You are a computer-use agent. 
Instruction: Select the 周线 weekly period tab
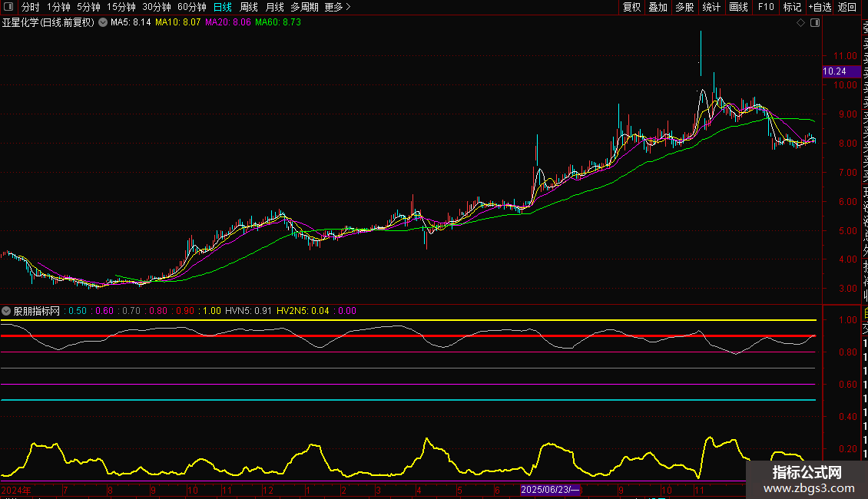(249, 7)
